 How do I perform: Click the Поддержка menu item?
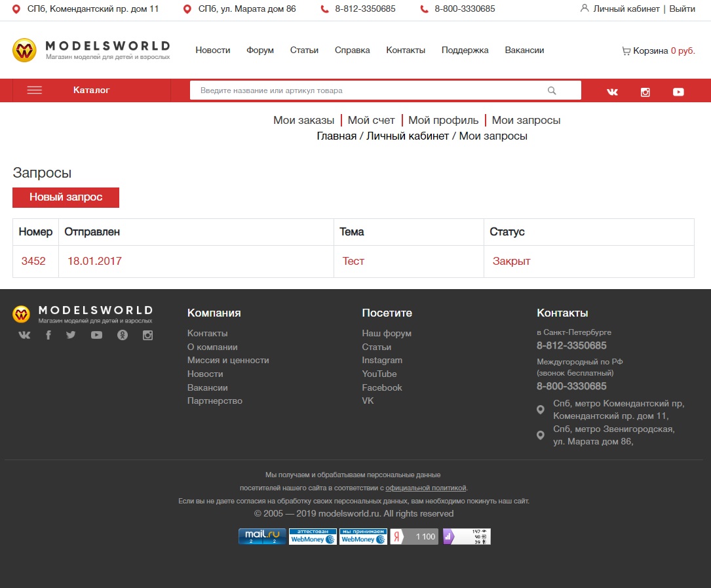click(x=465, y=50)
